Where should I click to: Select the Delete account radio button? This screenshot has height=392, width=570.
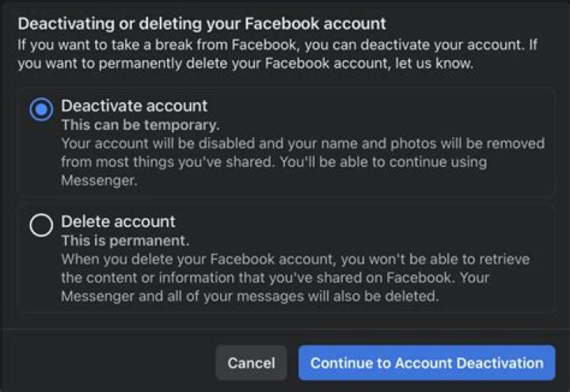click(x=41, y=226)
